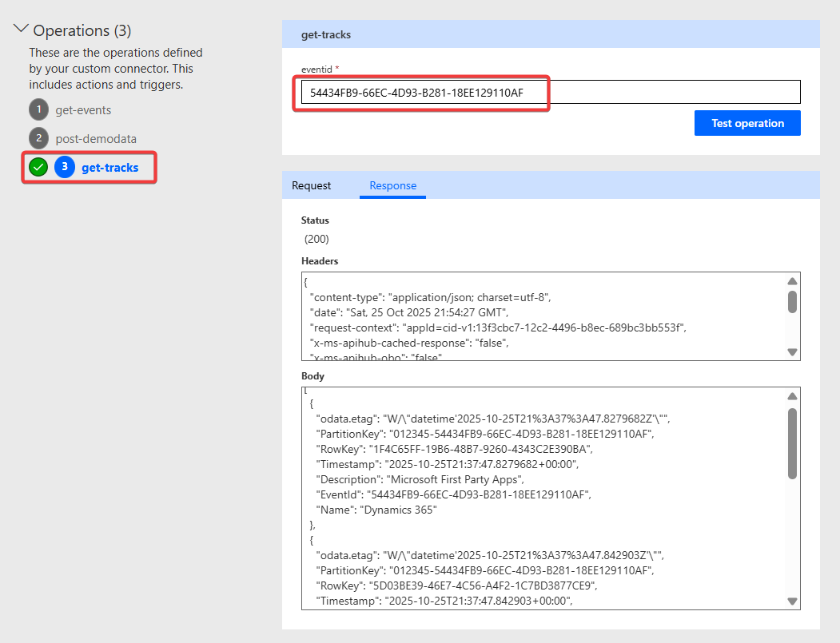Click the up arrow on the Headers scrollbar
This screenshot has height=643, width=840.
pyautogui.click(x=792, y=281)
